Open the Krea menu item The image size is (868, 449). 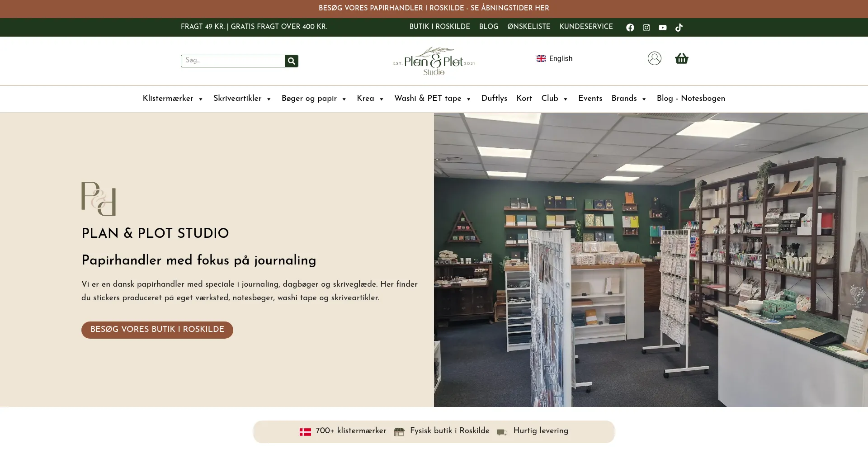(365, 99)
